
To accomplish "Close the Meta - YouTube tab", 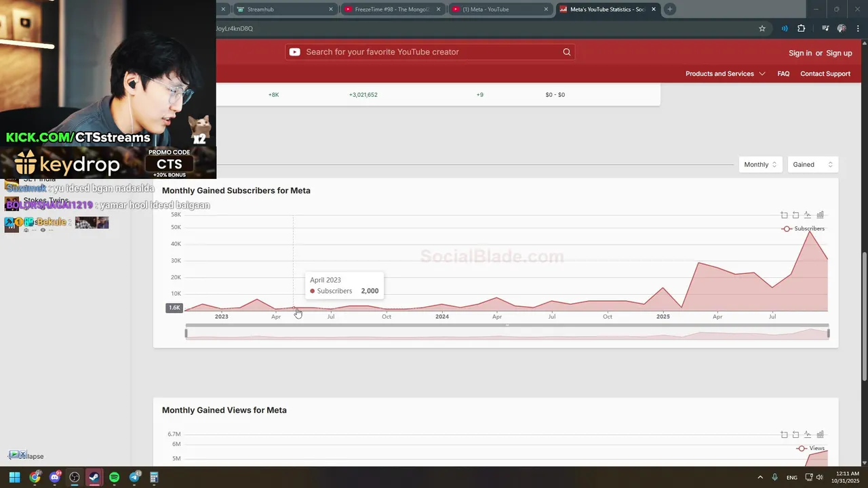I will point(546,9).
